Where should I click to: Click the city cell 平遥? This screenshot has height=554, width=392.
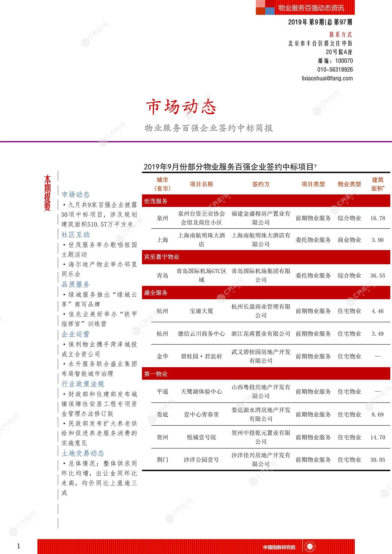[162, 392]
